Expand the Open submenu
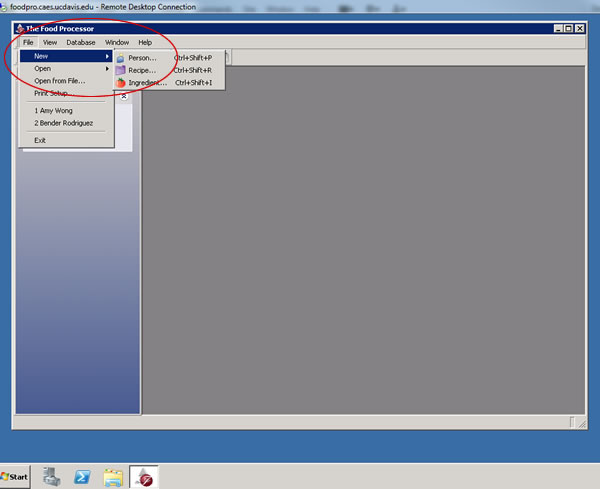Image resolution: width=600 pixels, height=489 pixels. tap(107, 69)
